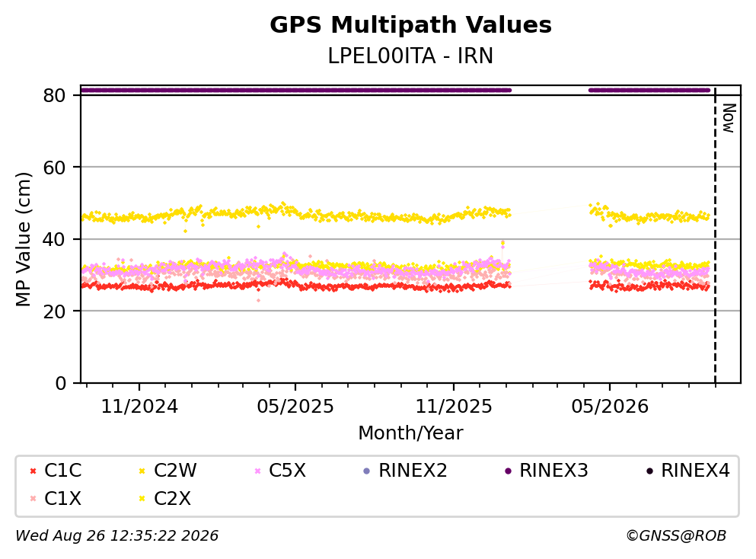Click the 05/2025 x-axis tick label

click(x=295, y=407)
